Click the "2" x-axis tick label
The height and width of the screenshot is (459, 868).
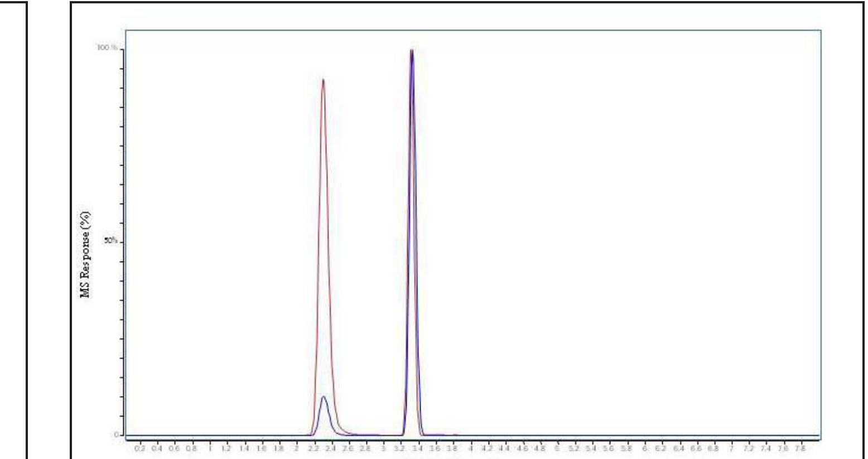(x=297, y=448)
